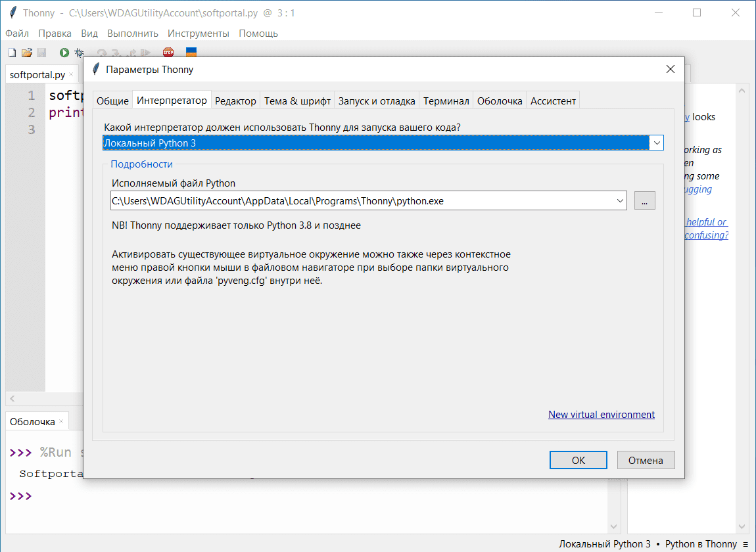Click the empty shell prompt >>> at bottom
The width and height of the screenshot is (756, 552).
pyautogui.click(x=21, y=495)
